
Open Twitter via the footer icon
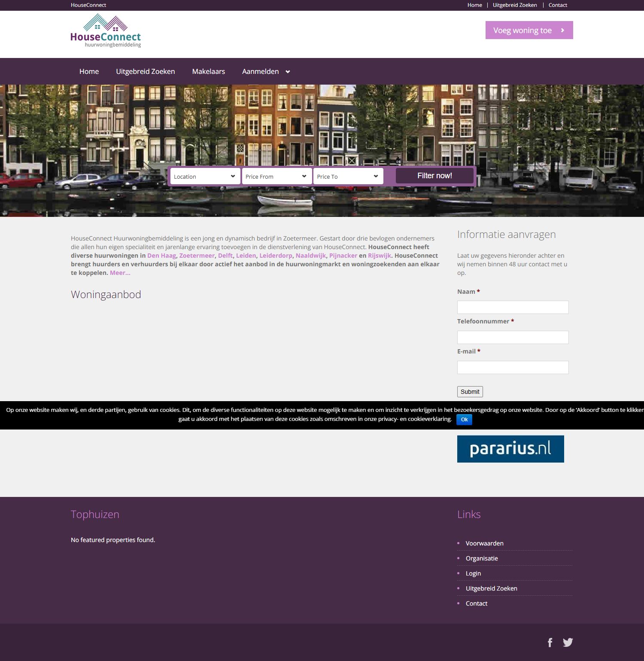568,642
